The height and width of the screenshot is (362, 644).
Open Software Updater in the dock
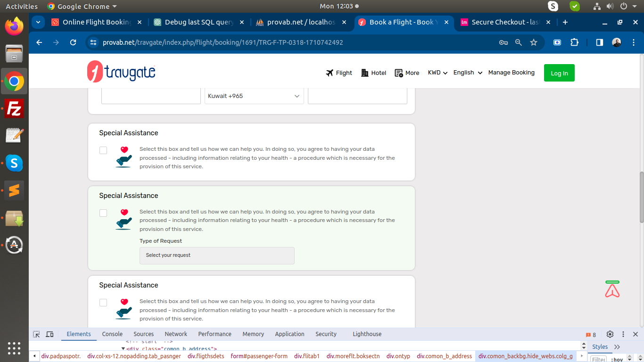(x=14, y=245)
